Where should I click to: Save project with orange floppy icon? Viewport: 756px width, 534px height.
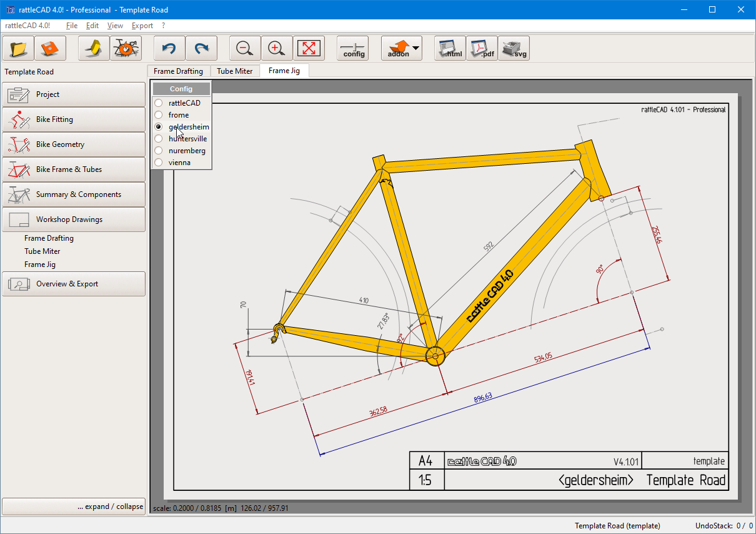(x=50, y=48)
